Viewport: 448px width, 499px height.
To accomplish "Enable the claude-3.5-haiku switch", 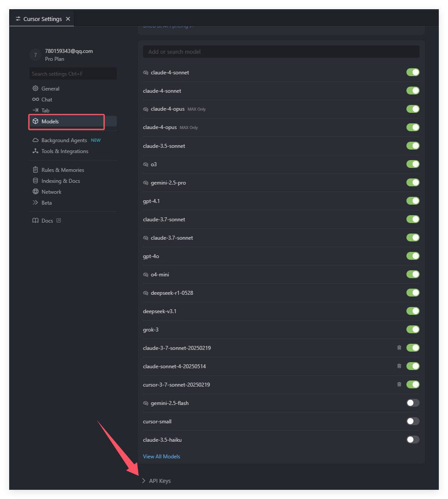I will pos(413,440).
